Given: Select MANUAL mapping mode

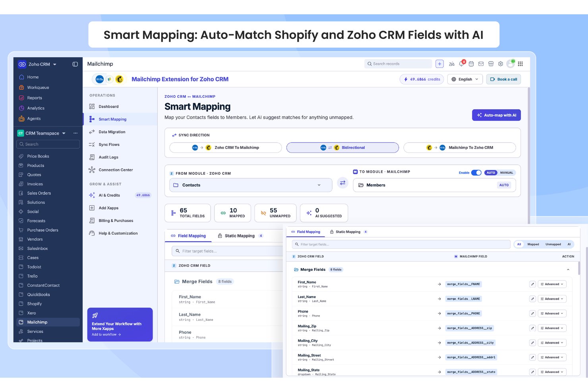Looking at the screenshot, I should pos(507,173).
